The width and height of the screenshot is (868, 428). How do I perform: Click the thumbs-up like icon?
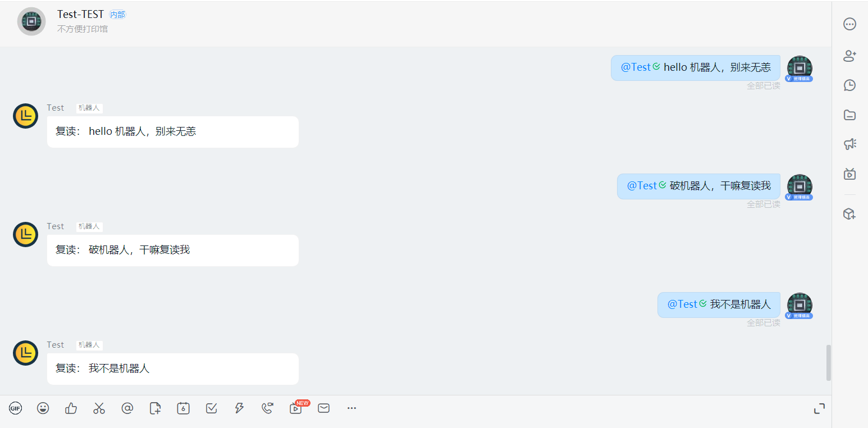71,408
